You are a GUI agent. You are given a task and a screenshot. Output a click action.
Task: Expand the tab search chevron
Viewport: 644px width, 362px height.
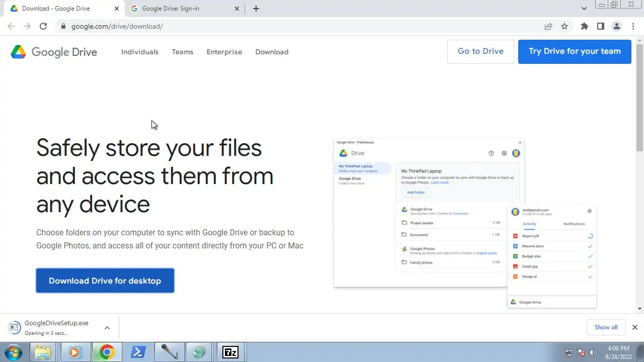click(x=584, y=9)
